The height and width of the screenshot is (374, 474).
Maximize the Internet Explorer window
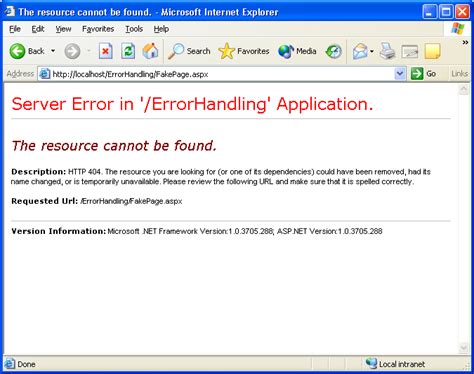[x=446, y=12]
